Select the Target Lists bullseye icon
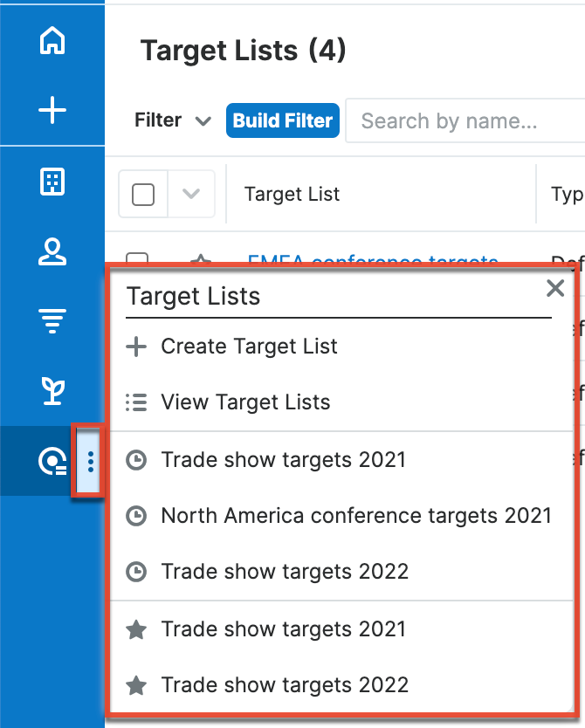The height and width of the screenshot is (728, 585). pyautogui.click(x=51, y=461)
